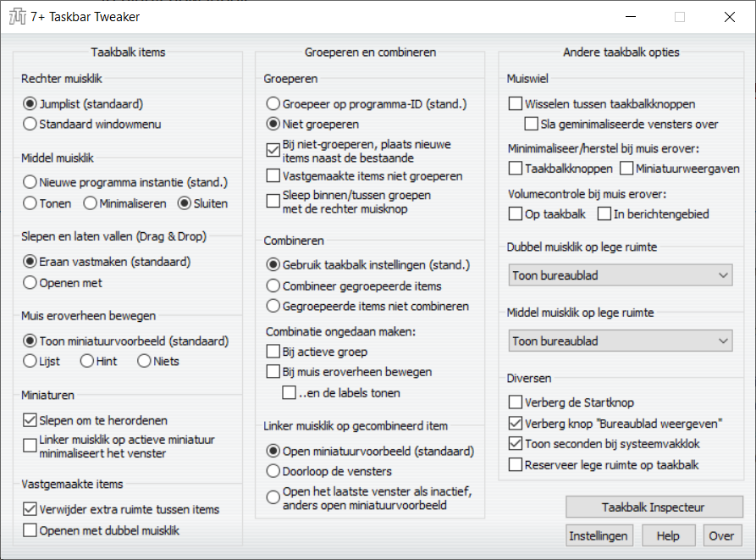Toggle Slepen om te herordenen checkbox
This screenshot has height=560, width=756.
(30, 420)
